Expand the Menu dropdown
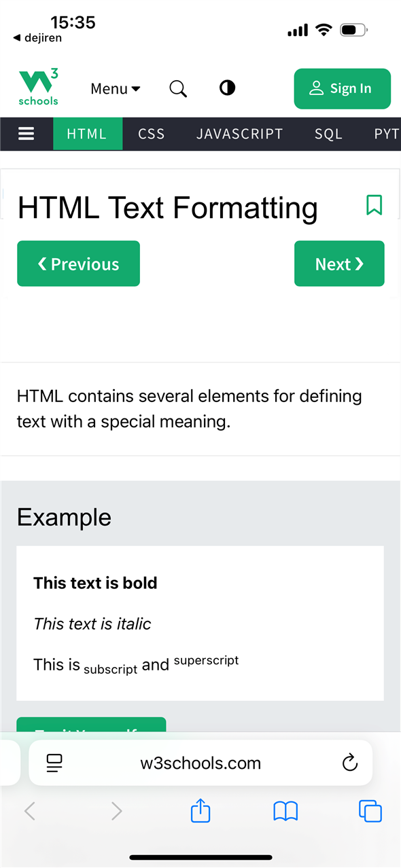This screenshot has width=401, height=868. click(x=116, y=89)
